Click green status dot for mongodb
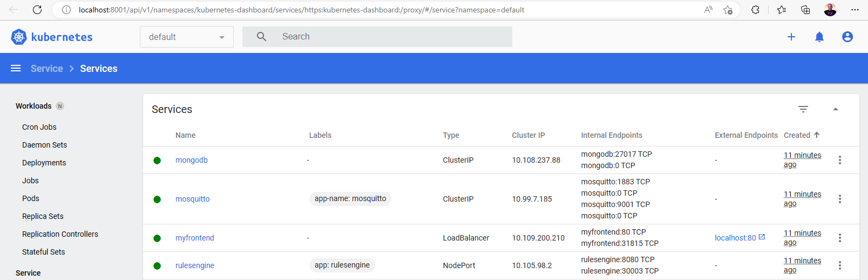 pyautogui.click(x=157, y=161)
